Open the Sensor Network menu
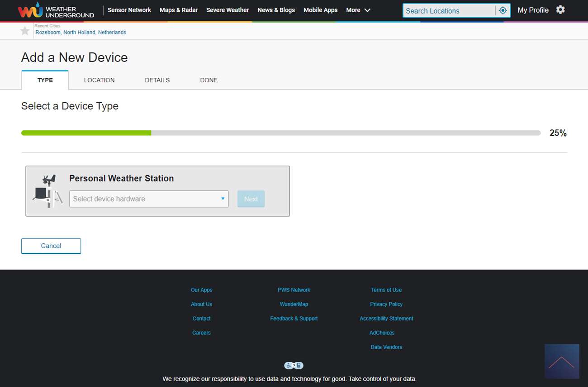This screenshot has height=387, width=588. click(129, 10)
